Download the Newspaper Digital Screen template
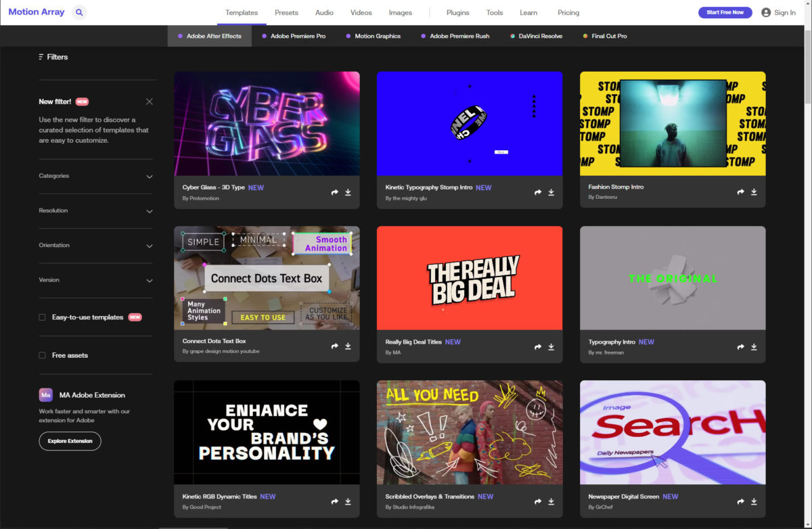Viewport: 812px width, 529px height. tap(754, 501)
